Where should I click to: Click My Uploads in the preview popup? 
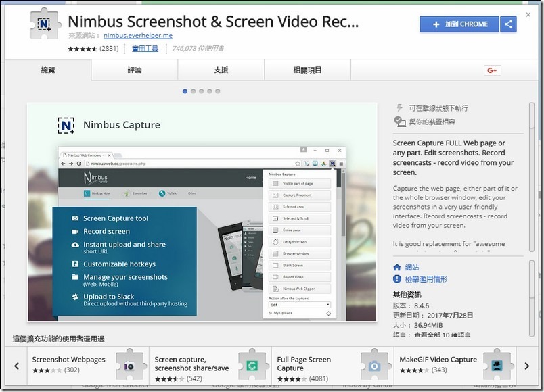tap(280, 313)
